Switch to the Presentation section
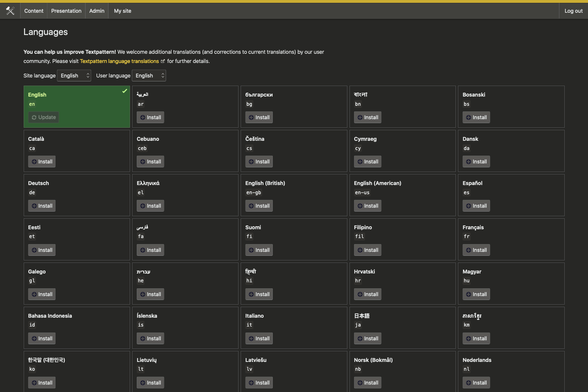Screen dimensions: 588x392 pyautogui.click(x=66, y=11)
